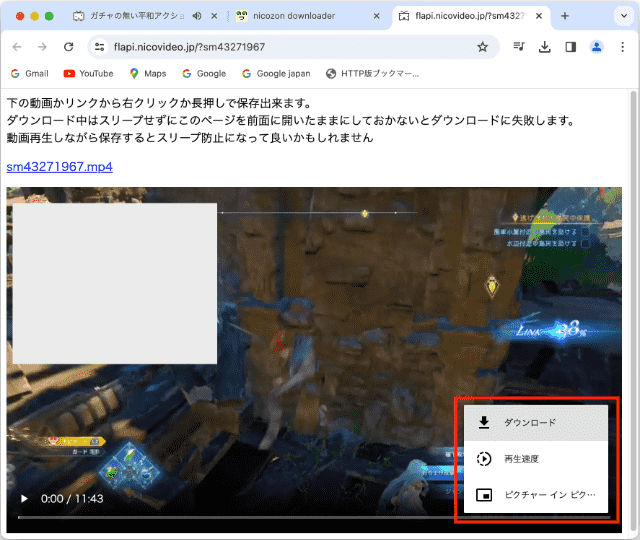Choose ダウンロード in the video menu

pos(536,422)
